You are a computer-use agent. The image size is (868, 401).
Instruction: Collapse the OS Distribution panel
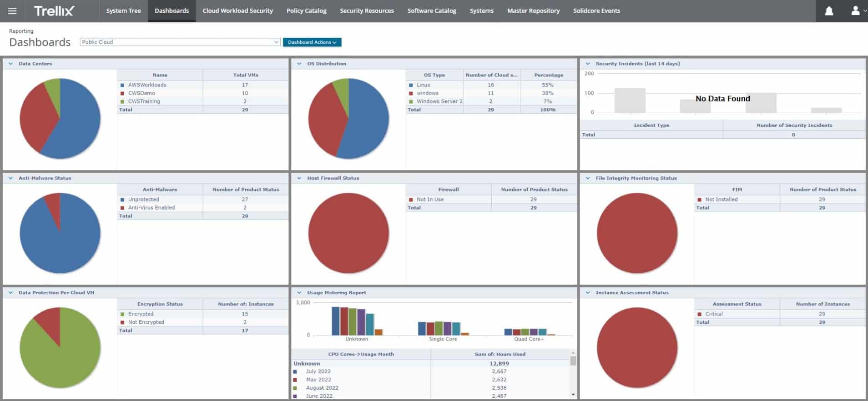[299, 64]
